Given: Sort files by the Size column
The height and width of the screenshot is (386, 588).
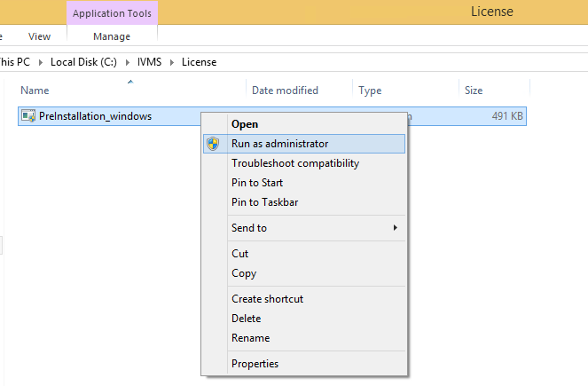Looking at the screenshot, I should [x=494, y=90].
